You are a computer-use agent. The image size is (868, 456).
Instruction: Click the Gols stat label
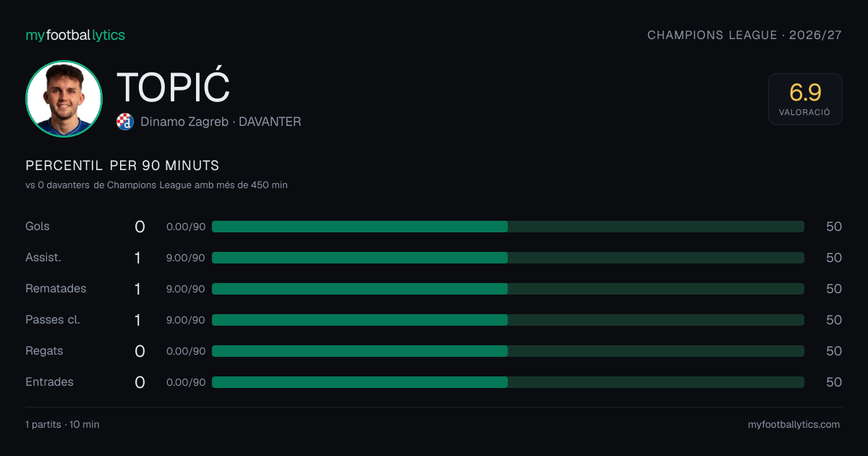38,227
